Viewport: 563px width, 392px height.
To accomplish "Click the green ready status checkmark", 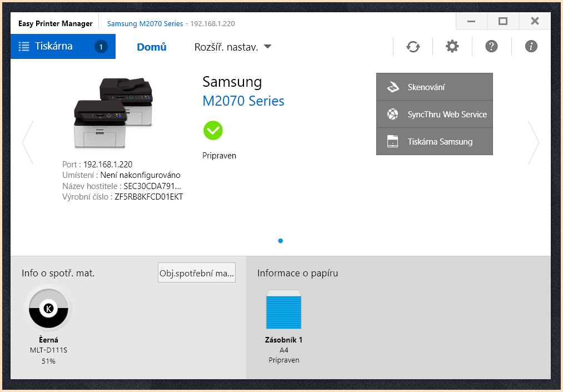I will (213, 131).
